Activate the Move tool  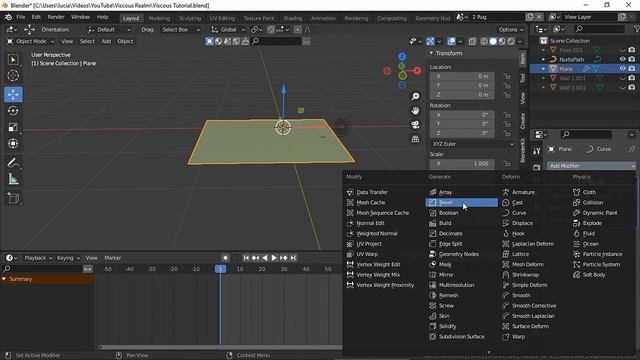[x=13, y=94]
